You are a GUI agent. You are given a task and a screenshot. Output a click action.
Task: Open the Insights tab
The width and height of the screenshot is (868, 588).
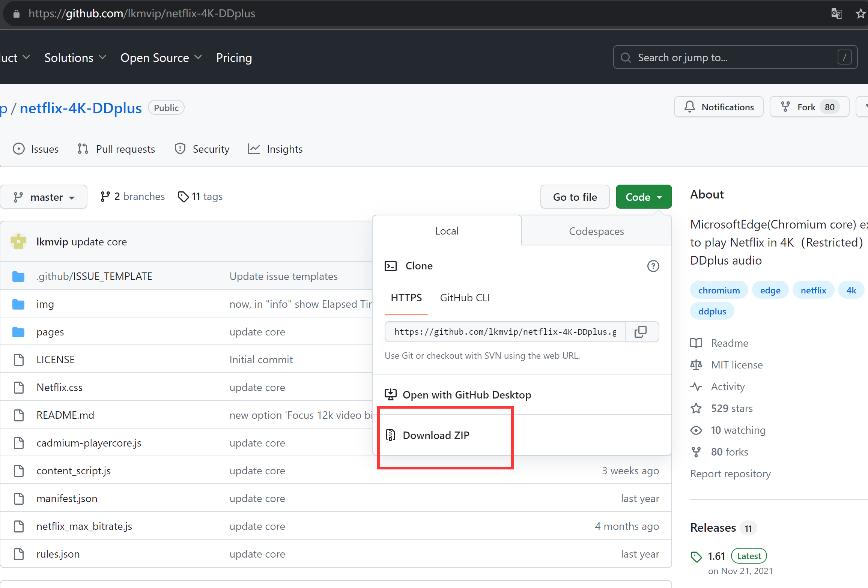[275, 149]
